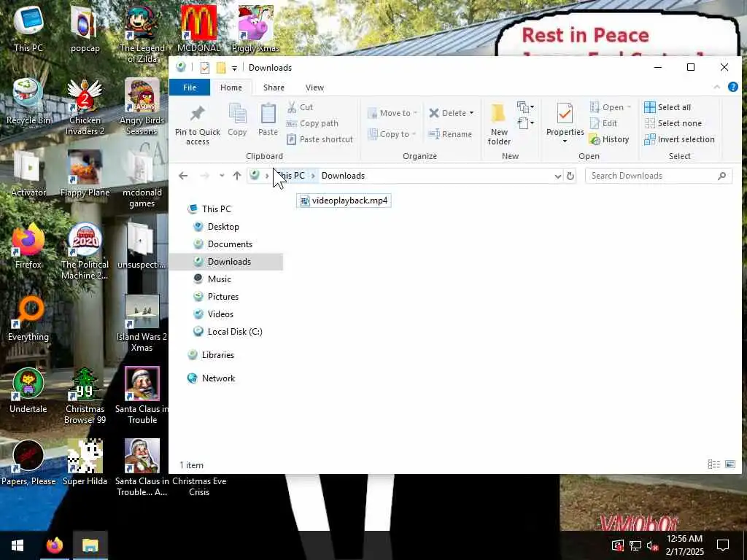Click the Paste clipboard icon
This screenshot has height=560, width=747.
268,114
